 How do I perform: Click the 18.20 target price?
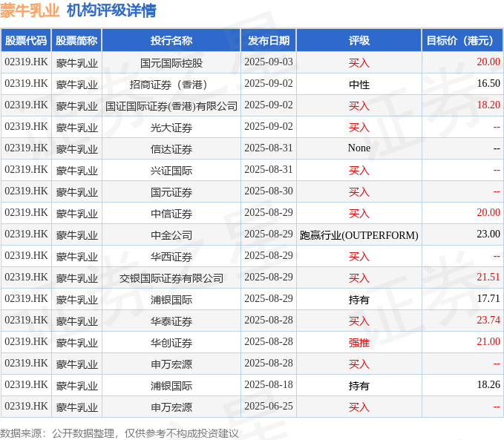488,105
